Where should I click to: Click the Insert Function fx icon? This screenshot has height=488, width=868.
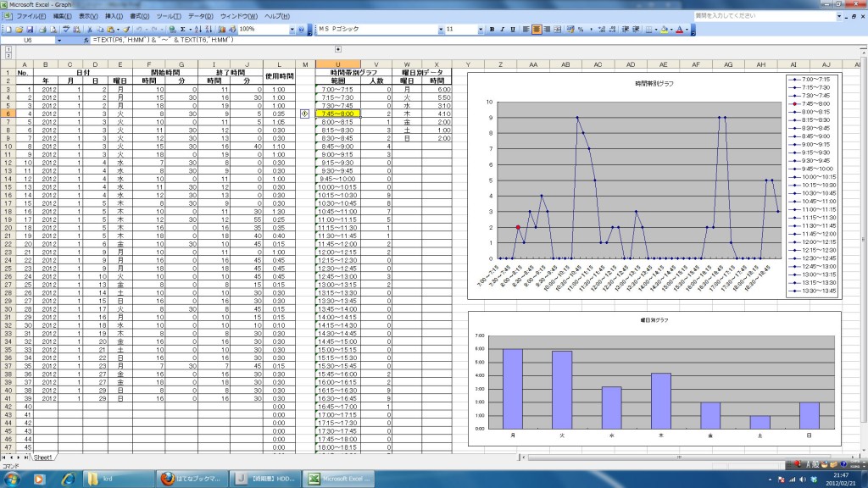click(87, 40)
